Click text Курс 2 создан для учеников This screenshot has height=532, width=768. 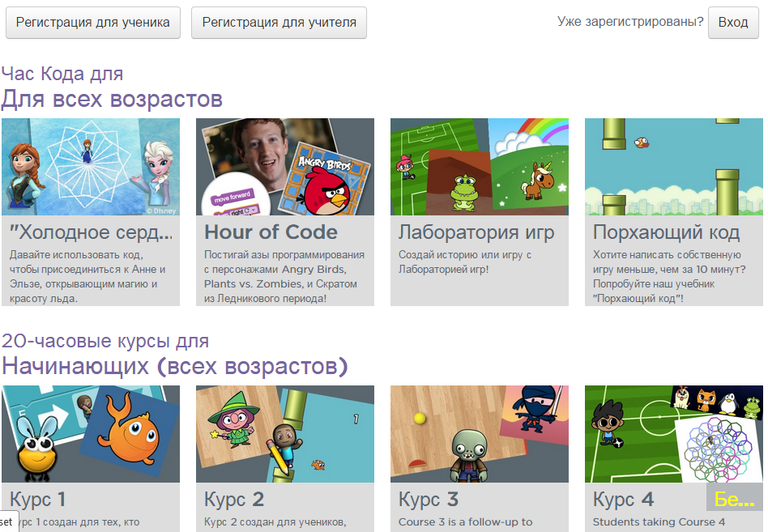(275, 523)
